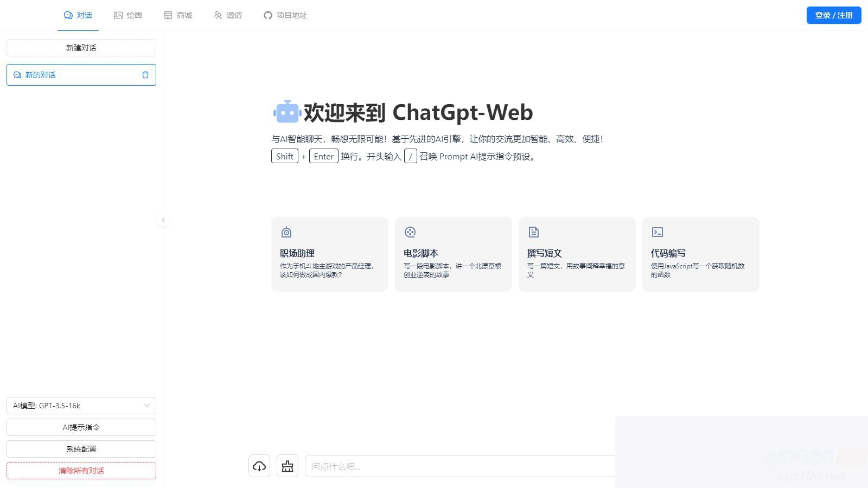Click the terminal icon on 代码编写 card
Screen dimensions: 868x488
pos(658,232)
